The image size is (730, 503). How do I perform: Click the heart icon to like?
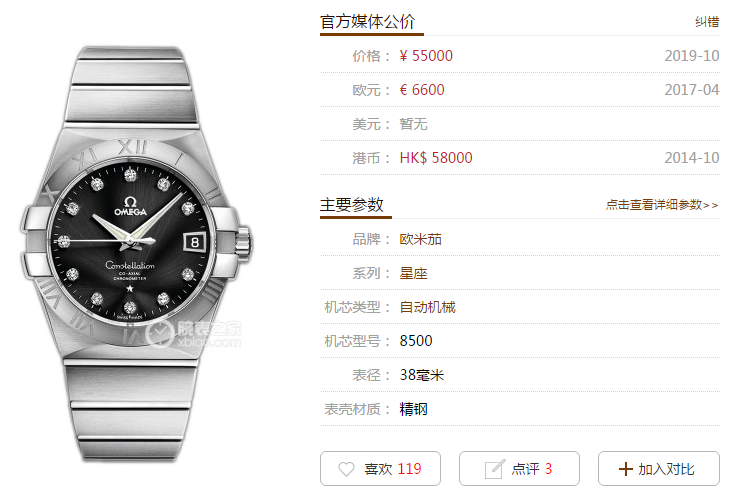point(346,469)
